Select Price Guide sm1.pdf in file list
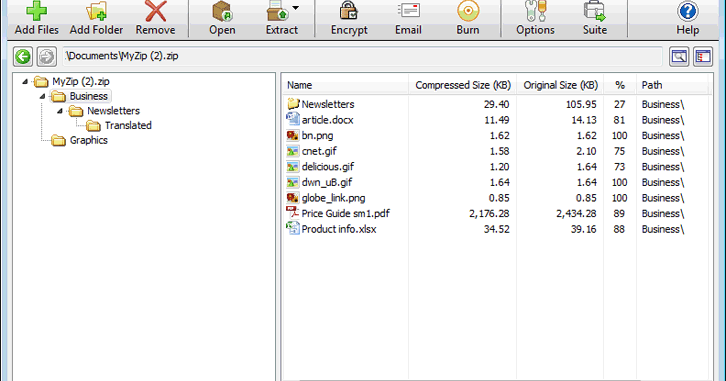 [495, 213]
